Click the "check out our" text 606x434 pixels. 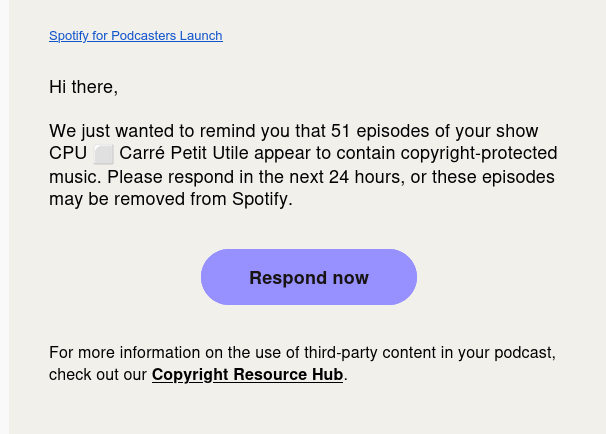point(98,375)
